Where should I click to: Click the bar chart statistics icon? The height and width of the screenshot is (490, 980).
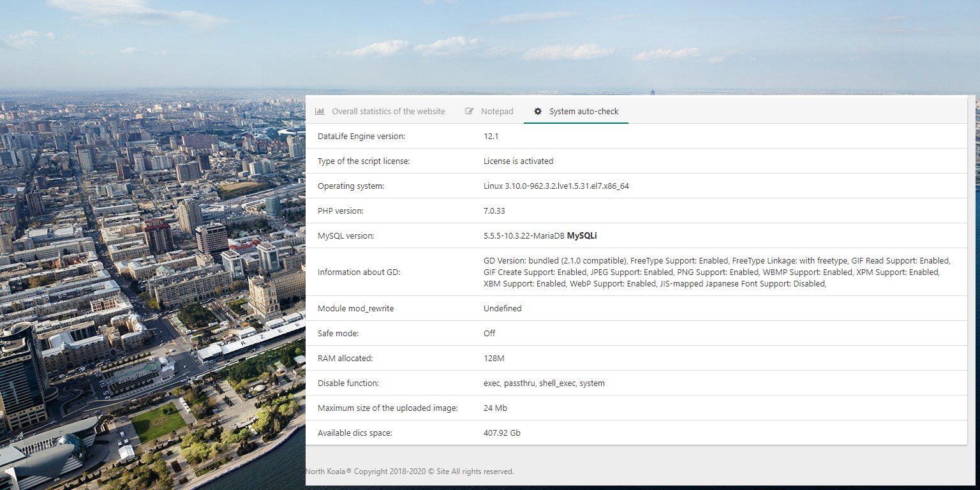click(320, 111)
